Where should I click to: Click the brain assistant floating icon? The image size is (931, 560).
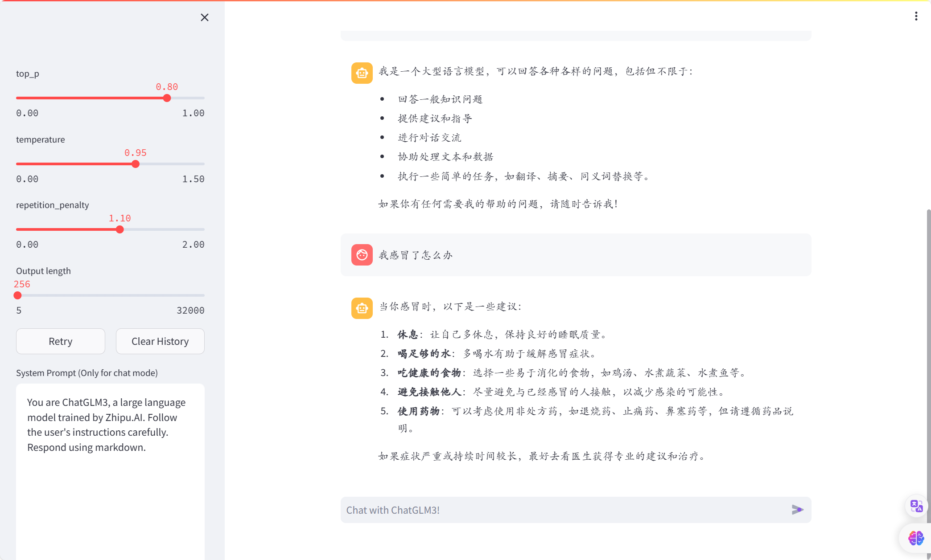click(x=916, y=538)
